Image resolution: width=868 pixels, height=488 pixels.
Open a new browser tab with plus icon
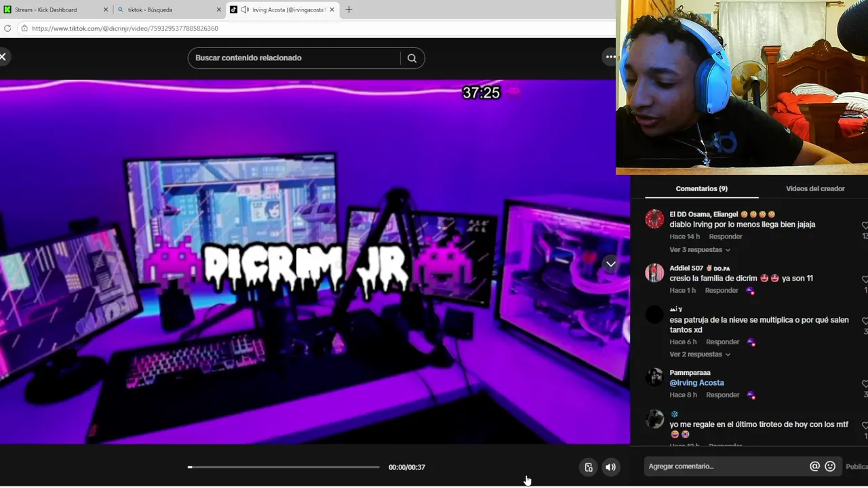tap(349, 9)
